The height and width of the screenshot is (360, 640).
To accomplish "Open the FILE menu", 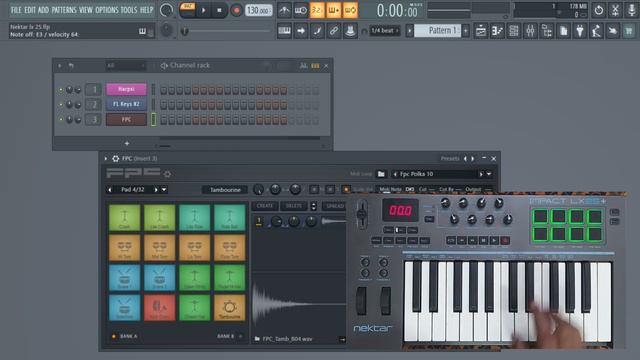I will point(16,10).
